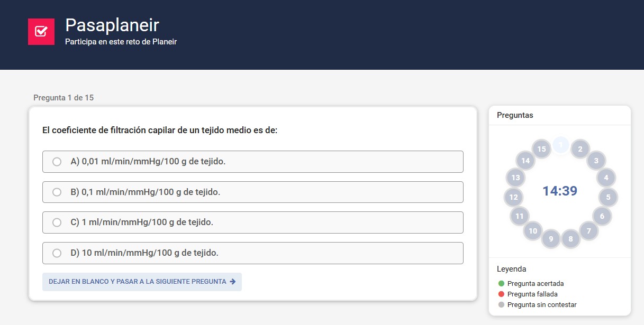Open question 4 from the circle
This screenshot has width=644, height=325.
tap(606, 178)
